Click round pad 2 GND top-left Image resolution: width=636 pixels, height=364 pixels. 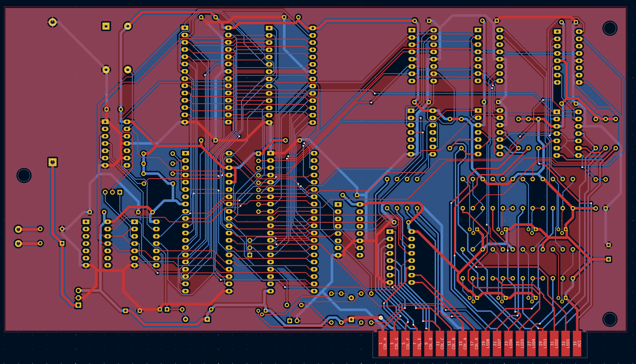tap(53, 22)
